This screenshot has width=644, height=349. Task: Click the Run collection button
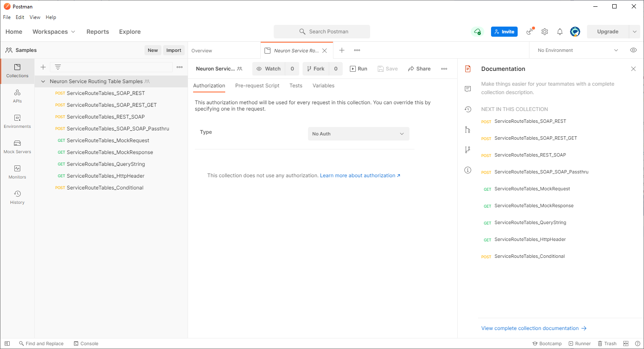tap(358, 69)
